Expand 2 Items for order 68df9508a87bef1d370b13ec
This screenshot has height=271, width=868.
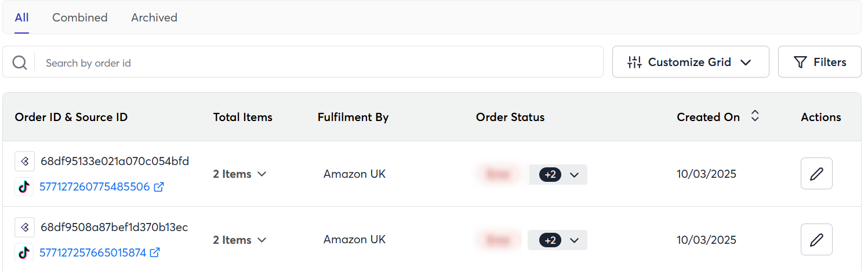[239, 240]
